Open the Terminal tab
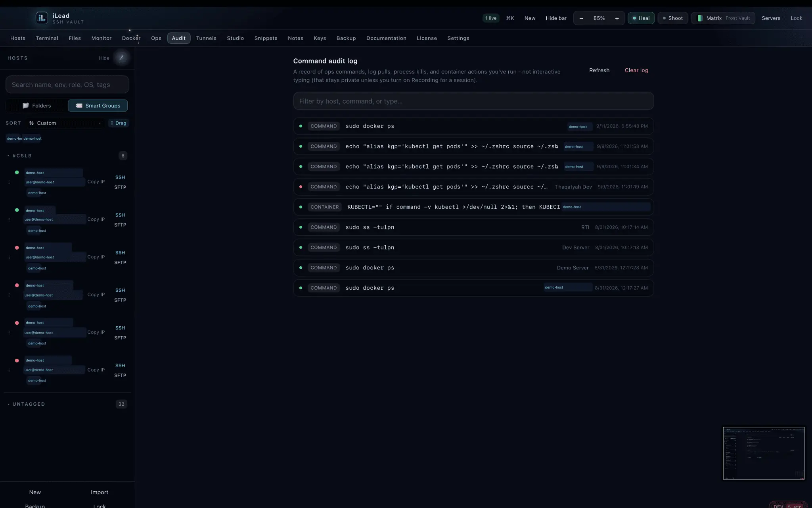812x508 pixels. pos(47,38)
